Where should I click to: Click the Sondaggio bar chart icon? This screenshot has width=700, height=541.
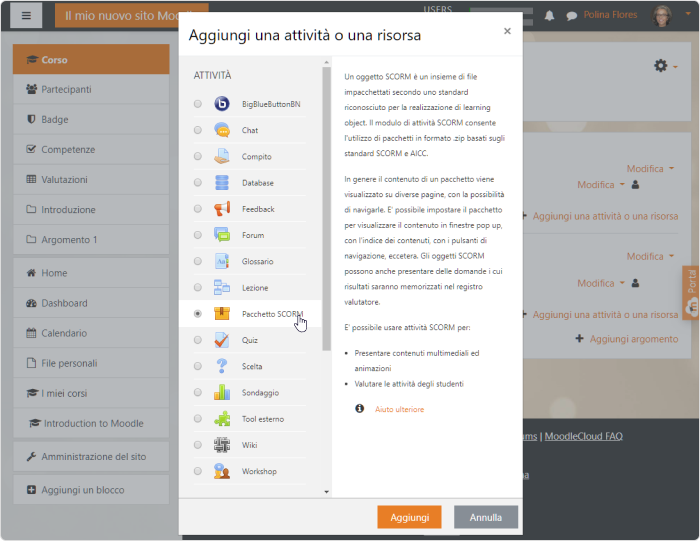(x=222, y=392)
